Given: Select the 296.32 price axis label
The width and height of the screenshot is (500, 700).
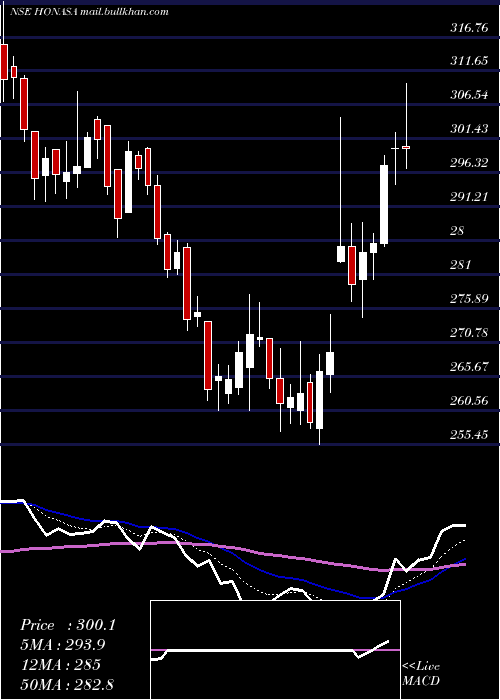Looking at the screenshot, I should [469, 162].
